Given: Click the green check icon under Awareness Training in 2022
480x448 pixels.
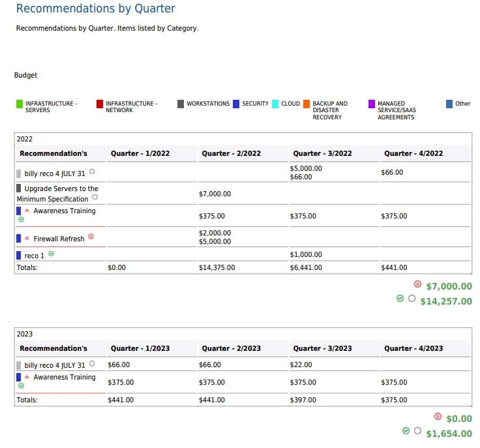Looking at the screenshot, I should point(21,219).
